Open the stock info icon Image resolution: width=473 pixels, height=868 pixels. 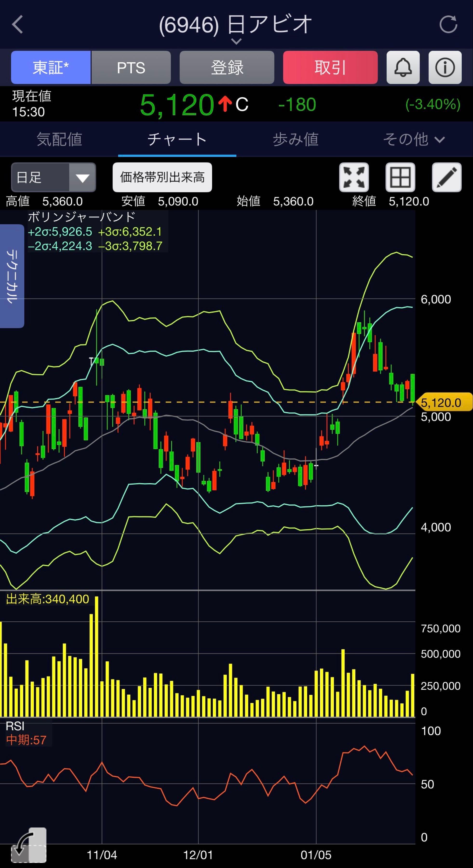pos(445,68)
